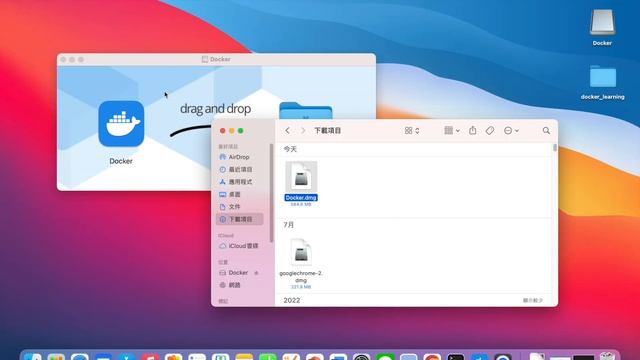
Task: Click the 7月 section header
Action: (x=289, y=225)
